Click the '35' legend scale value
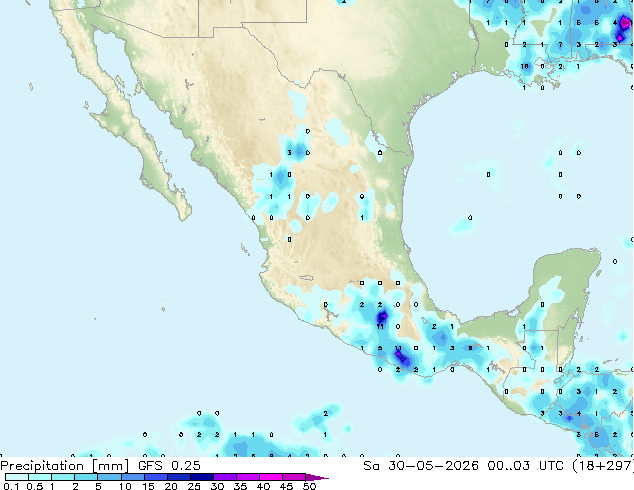634x490 pixels. coord(240,486)
